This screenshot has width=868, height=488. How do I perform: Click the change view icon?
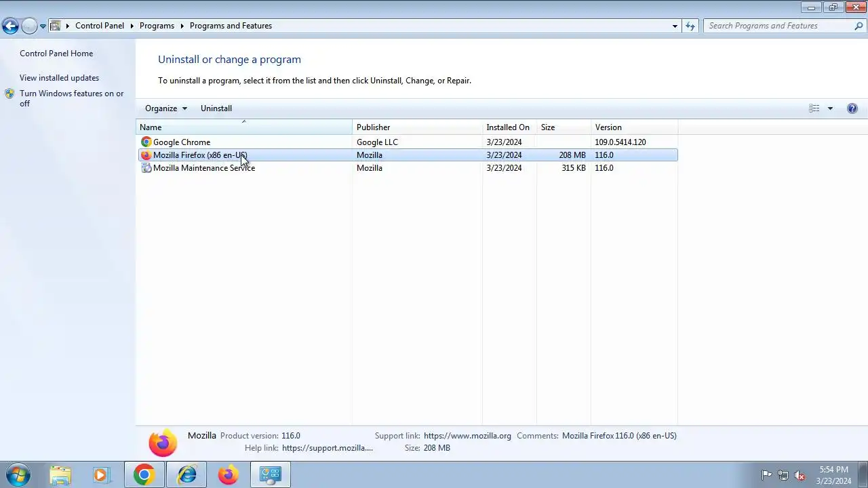pyautogui.click(x=814, y=108)
